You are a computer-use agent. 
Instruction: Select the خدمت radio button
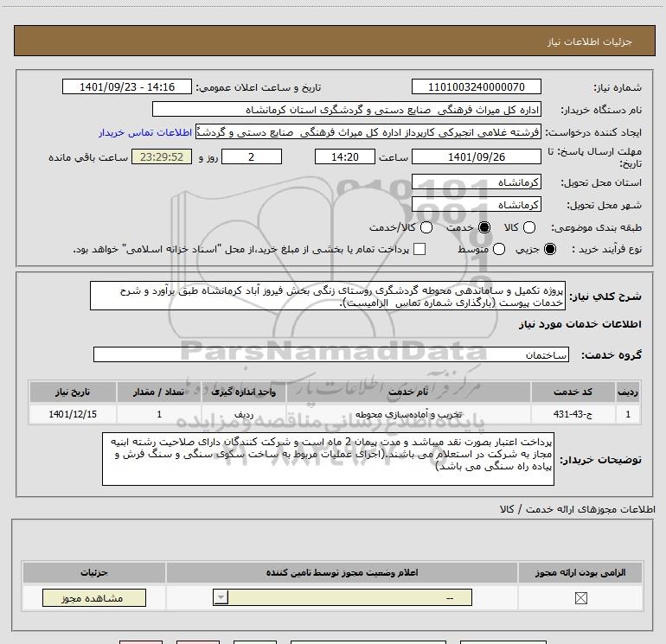484,227
